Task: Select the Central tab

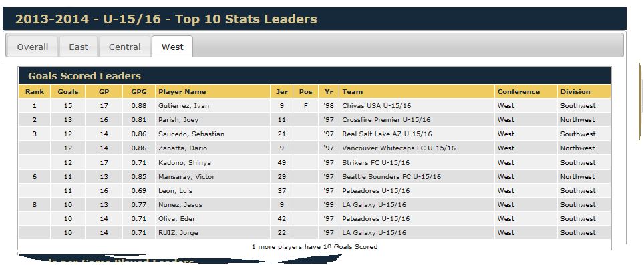Action: click(125, 47)
